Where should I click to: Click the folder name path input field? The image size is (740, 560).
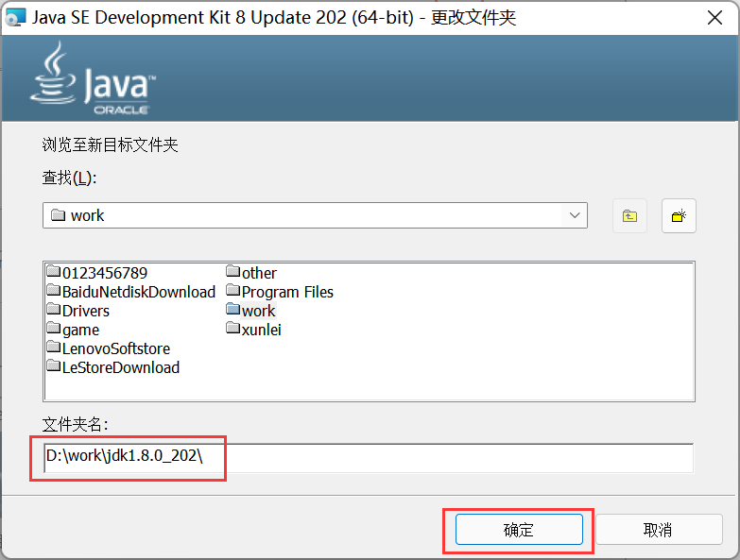click(369, 457)
